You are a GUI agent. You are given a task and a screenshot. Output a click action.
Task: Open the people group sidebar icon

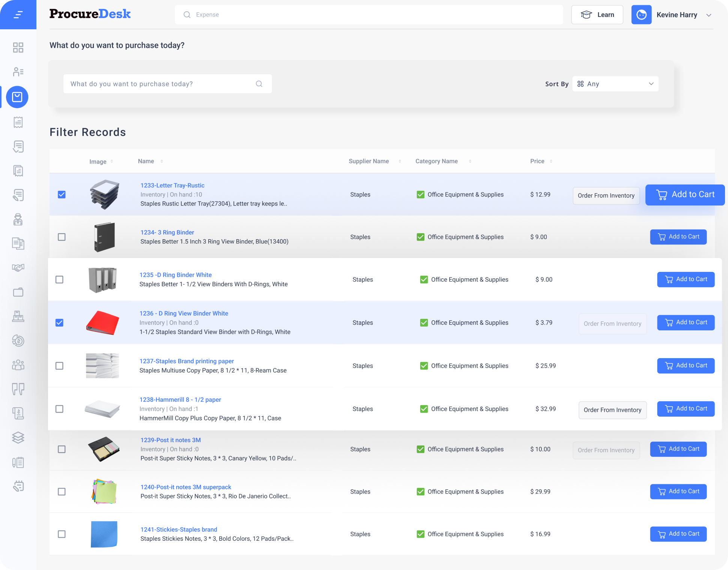tap(18, 365)
